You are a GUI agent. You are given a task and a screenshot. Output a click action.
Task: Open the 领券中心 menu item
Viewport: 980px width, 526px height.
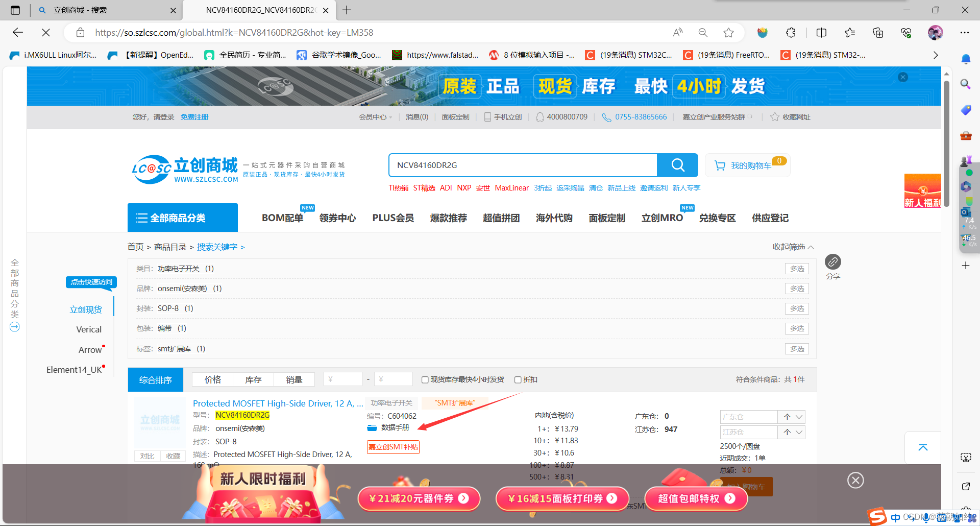337,218
